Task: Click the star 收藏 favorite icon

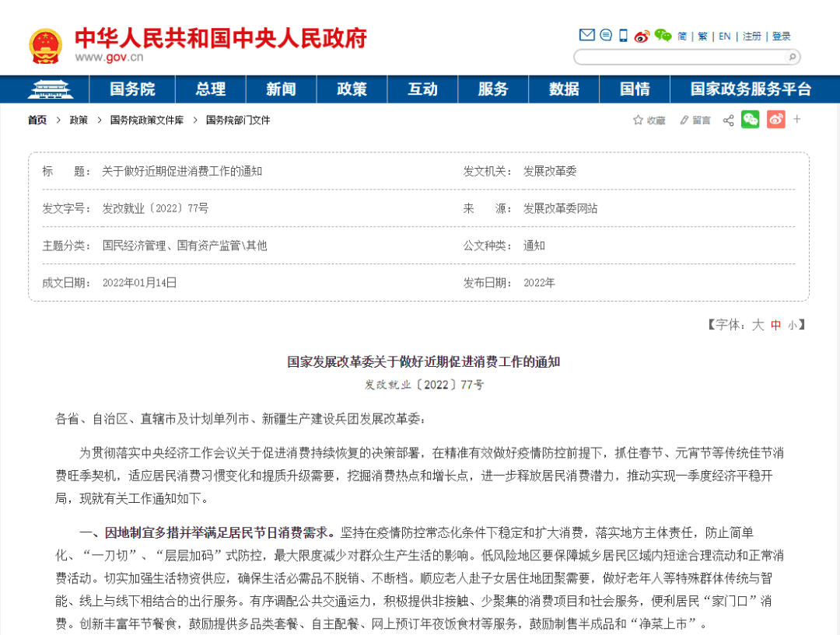Action: point(639,120)
